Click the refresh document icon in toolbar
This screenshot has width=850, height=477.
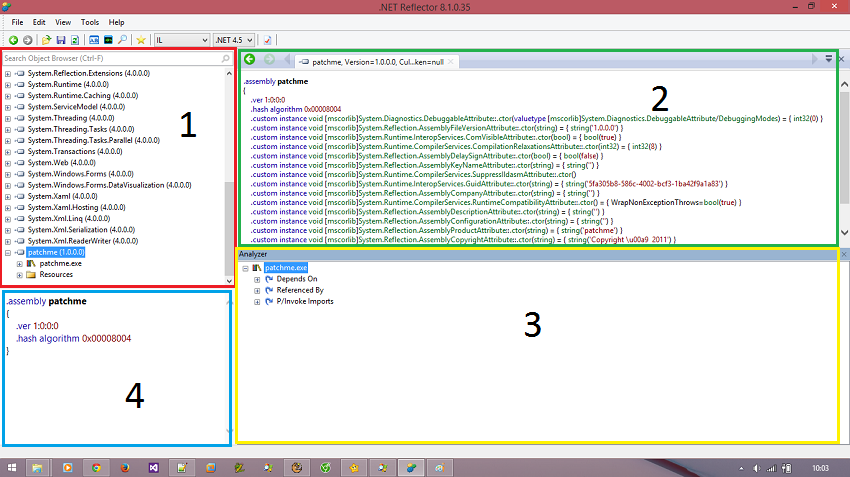coord(75,40)
